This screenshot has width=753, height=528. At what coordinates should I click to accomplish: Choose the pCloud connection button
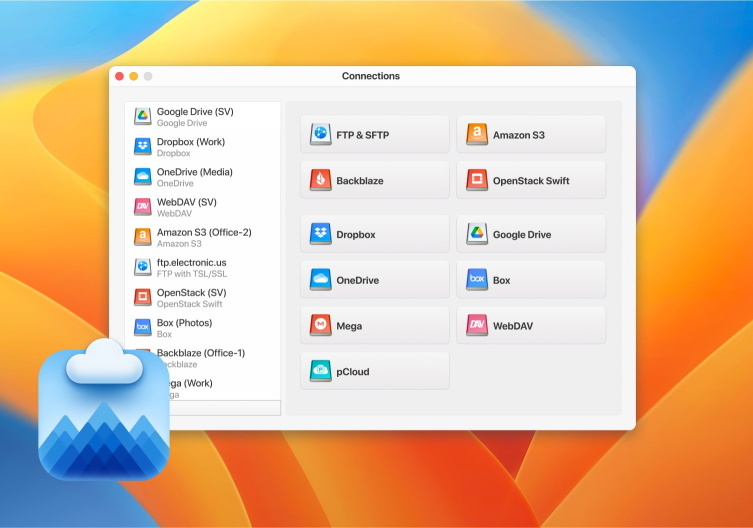point(375,371)
